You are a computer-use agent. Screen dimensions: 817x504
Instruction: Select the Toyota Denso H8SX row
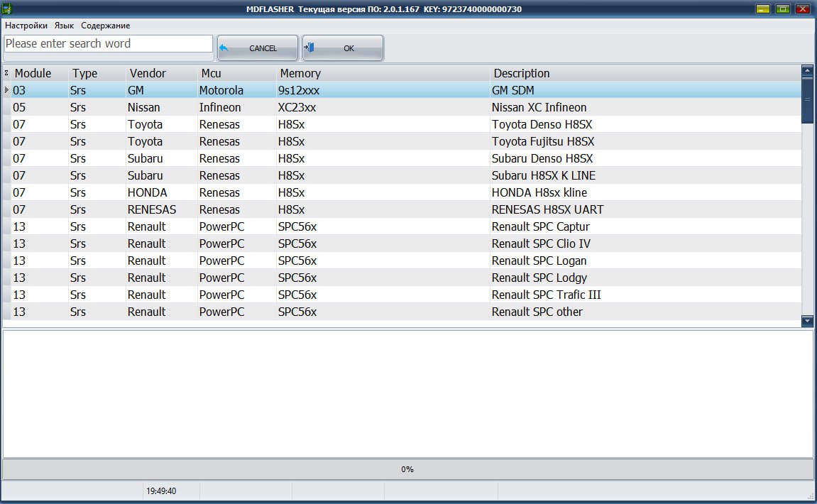(x=402, y=124)
